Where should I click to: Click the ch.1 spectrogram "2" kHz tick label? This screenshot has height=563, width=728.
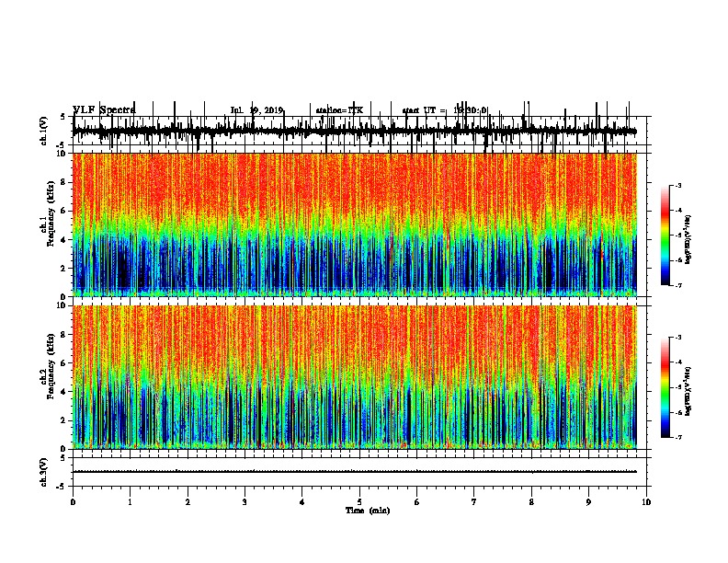point(64,269)
